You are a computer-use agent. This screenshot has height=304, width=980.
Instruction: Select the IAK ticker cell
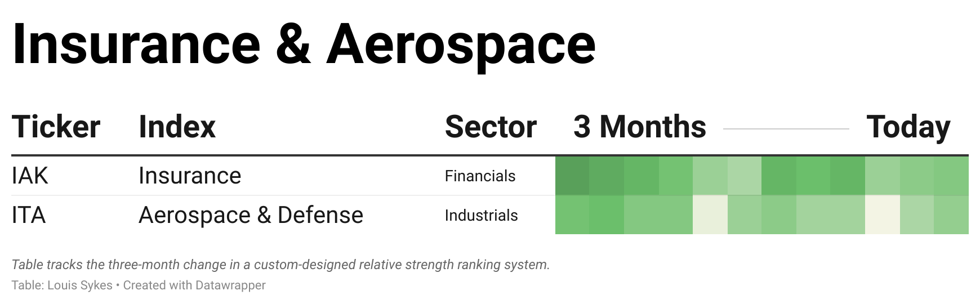click(30, 176)
